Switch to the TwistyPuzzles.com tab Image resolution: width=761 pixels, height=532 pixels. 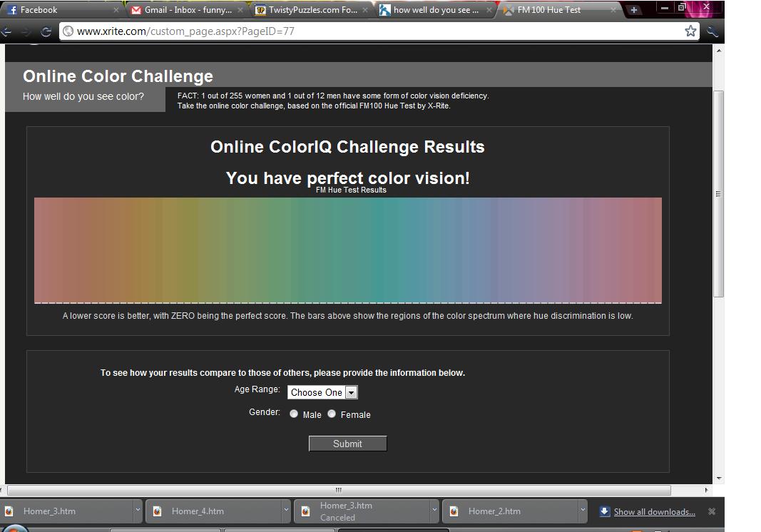(x=311, y=10)
